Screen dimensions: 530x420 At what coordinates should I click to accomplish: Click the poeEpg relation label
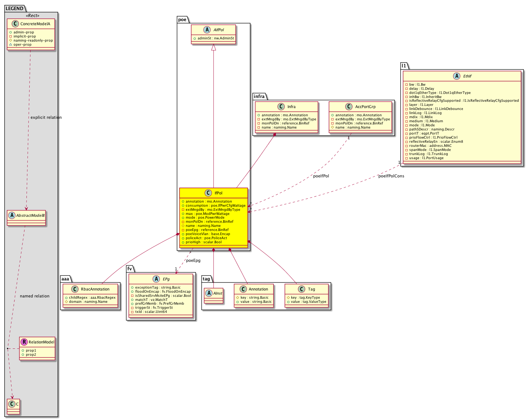pos(193,260)
